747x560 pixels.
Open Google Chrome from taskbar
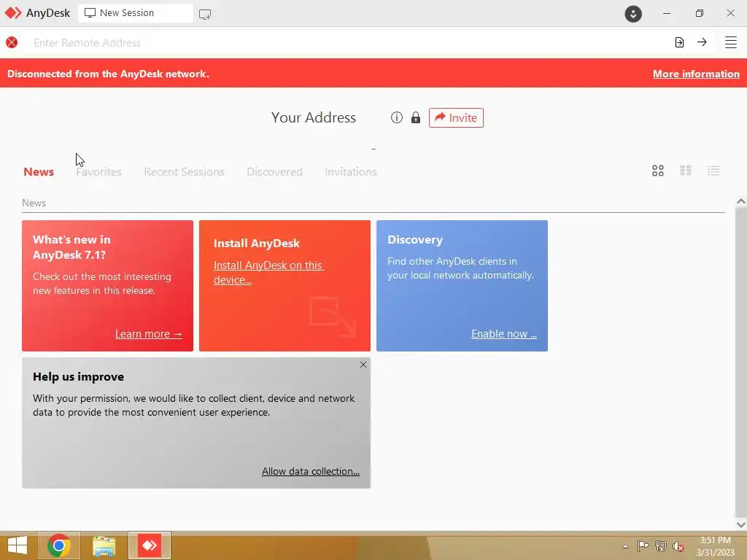pos(59,545)
